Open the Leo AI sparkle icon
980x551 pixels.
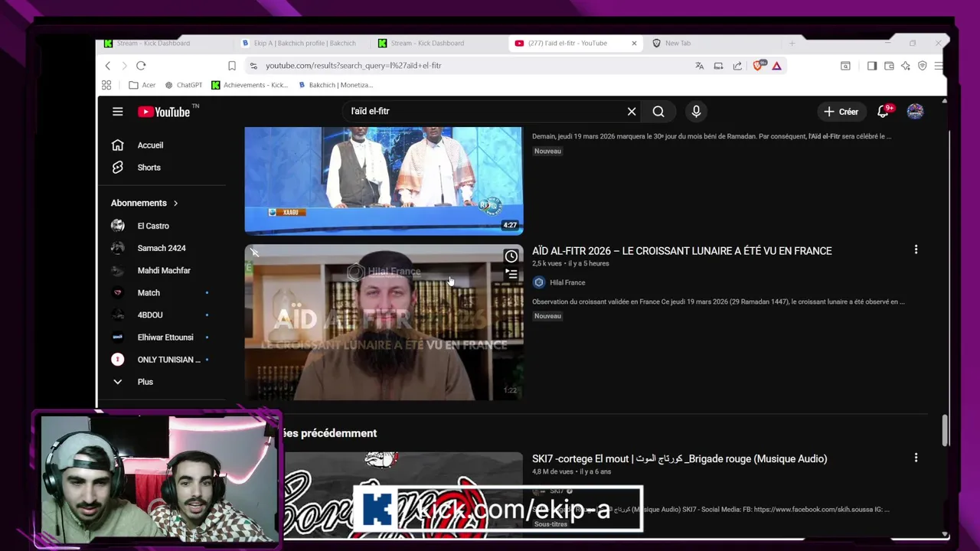click(906, 66)
